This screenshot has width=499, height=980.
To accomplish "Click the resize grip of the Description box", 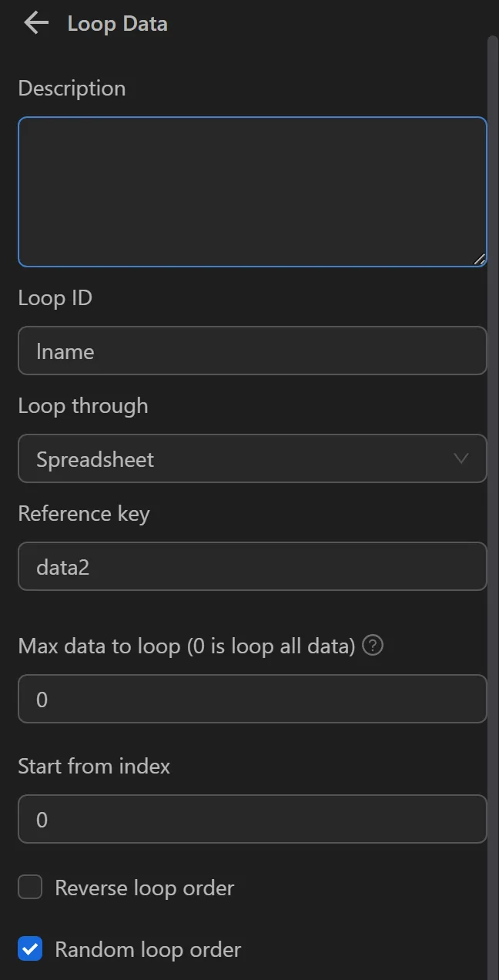I will [x=481, y=257].
